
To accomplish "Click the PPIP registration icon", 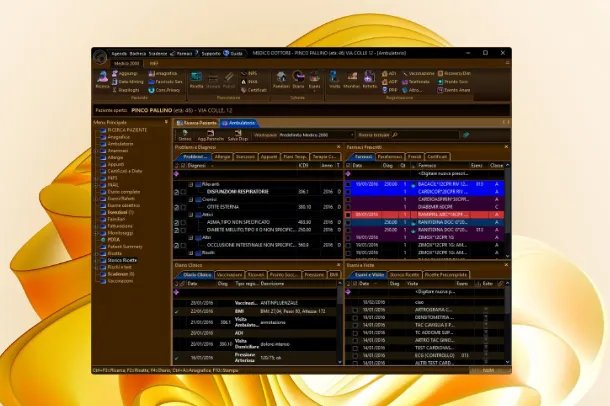I will pyautogui.click(x=389, y=90).
